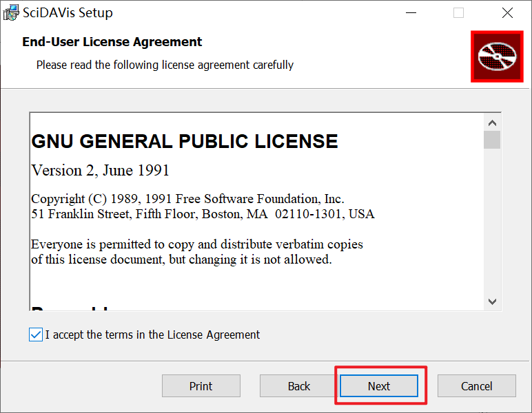The width and height of the screenshot is (532, 413).
Task: Click Next to continue installation
Action: tap(379, 386)
